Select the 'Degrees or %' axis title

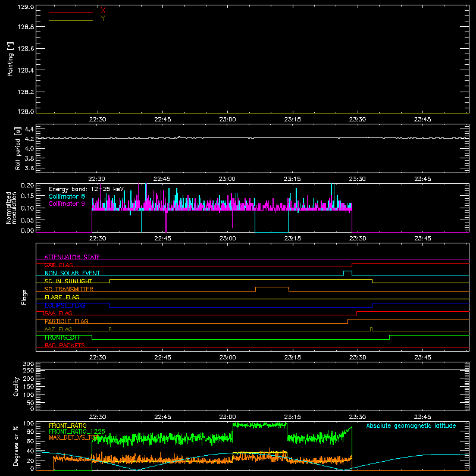pyautogui.click(x=15, y=446)
